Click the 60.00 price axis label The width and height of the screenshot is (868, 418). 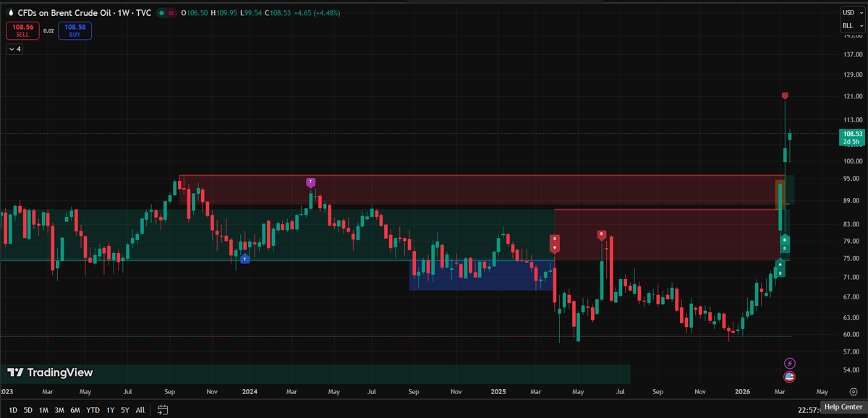coord(851,335)
